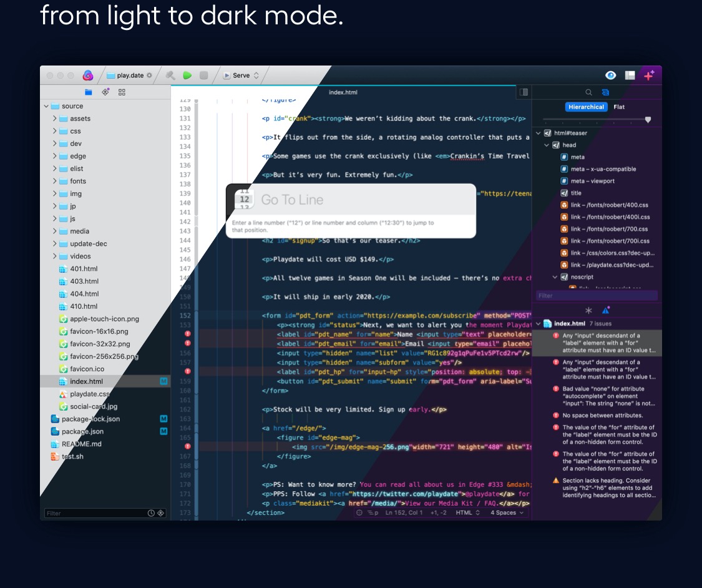
Task: Expand the videos folder
Action: (x=55, y=257)
